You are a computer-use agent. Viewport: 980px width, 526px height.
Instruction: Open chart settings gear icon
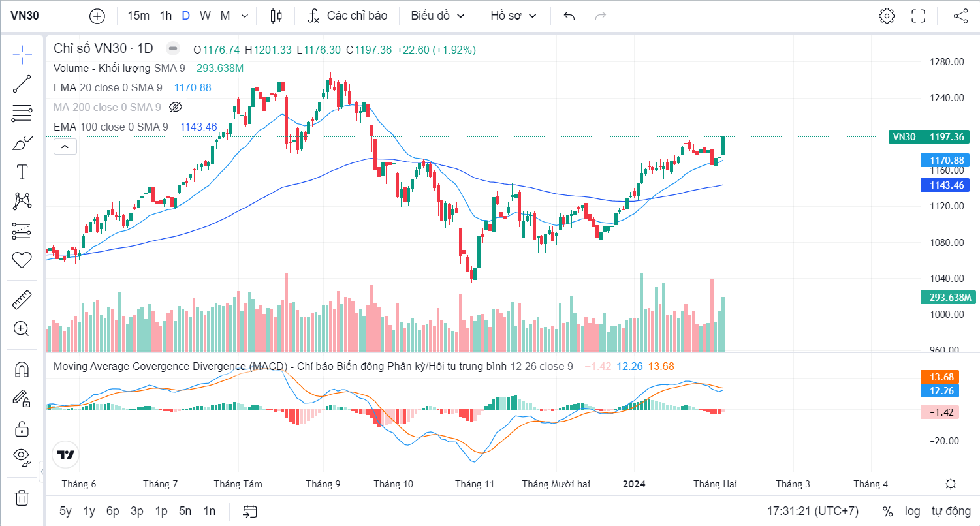[x=886, y=16]
